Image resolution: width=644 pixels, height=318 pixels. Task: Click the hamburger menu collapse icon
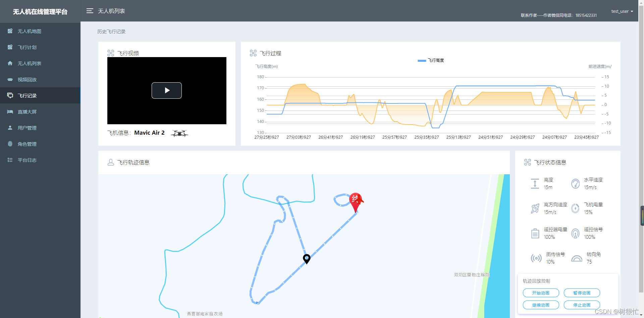[x=90, y=11]
